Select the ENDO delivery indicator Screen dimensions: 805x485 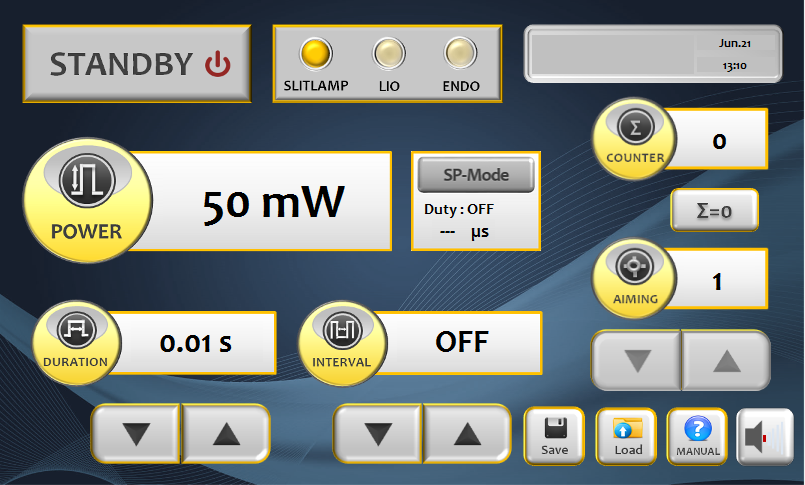(461, 53)
